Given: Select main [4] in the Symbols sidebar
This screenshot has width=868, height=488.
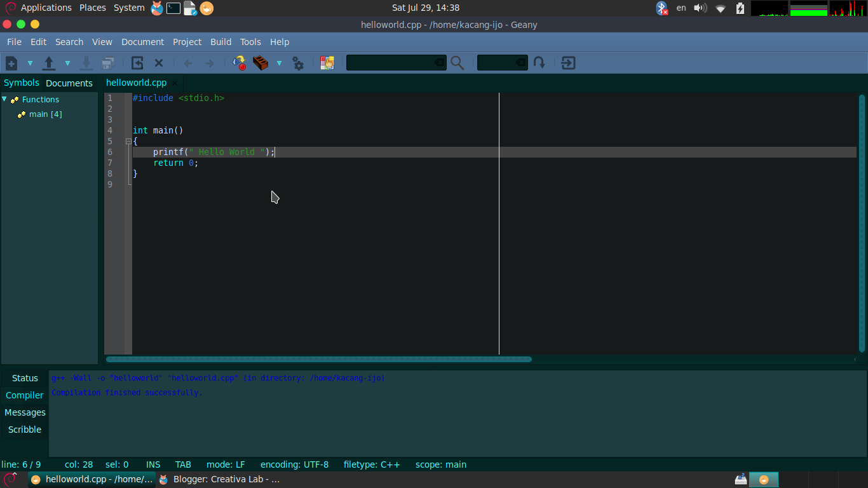Looking at the screenshot, I should [45, 114].
